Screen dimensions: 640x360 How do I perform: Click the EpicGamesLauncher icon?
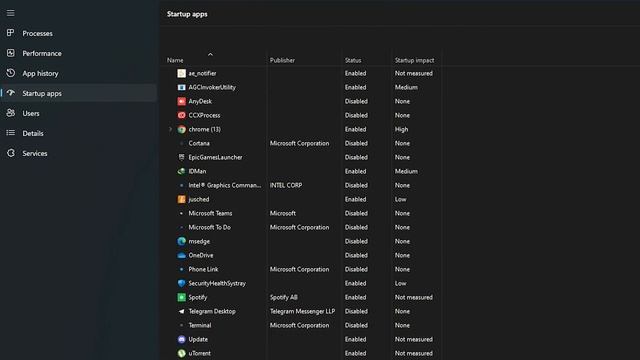[182, 157]
